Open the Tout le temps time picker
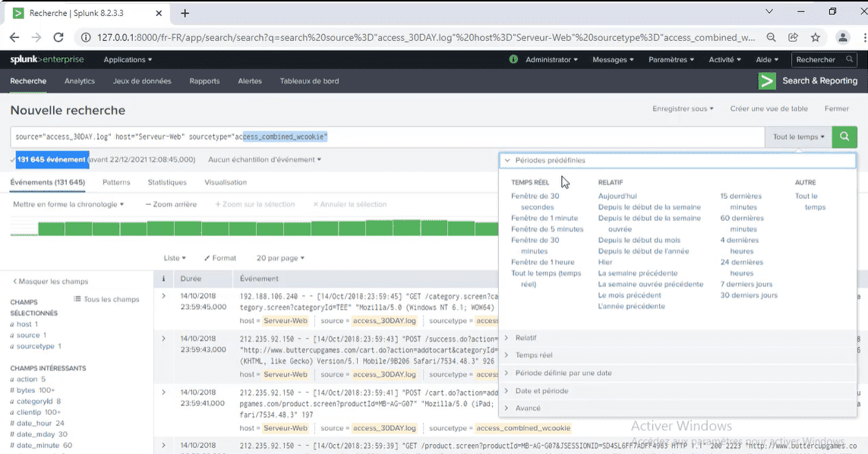Screen dimensions: 868x454 coord(798,137)
